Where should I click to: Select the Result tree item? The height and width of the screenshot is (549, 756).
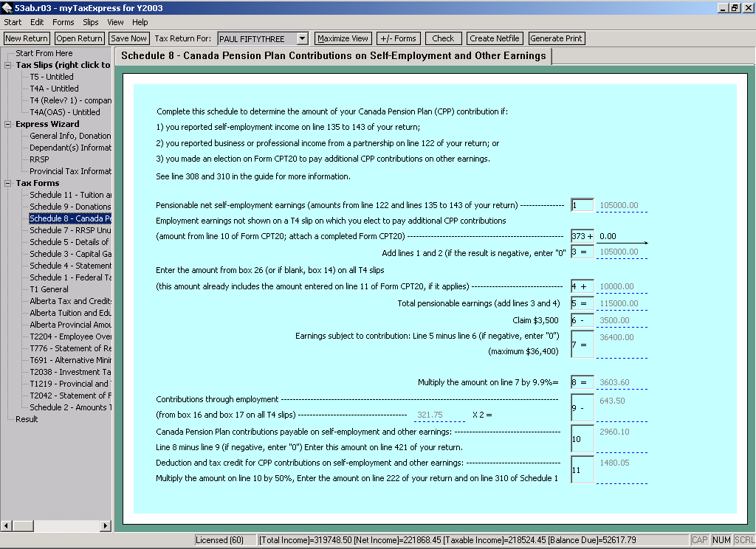(x=27, y=419)
